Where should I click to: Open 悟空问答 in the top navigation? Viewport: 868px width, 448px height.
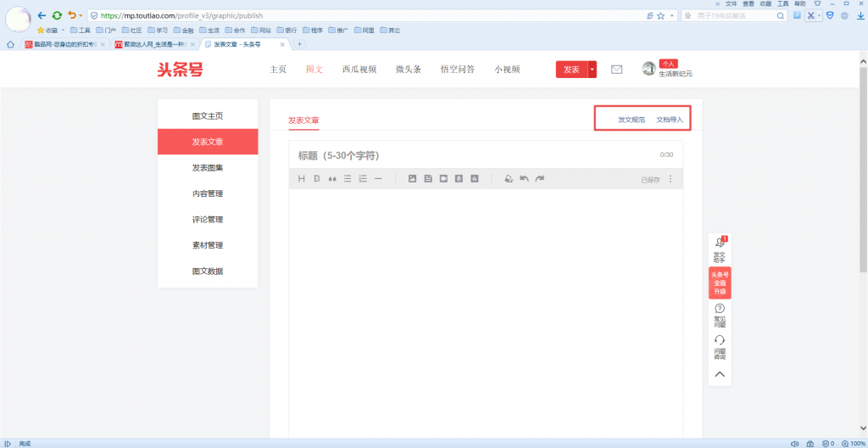[458, 70]
